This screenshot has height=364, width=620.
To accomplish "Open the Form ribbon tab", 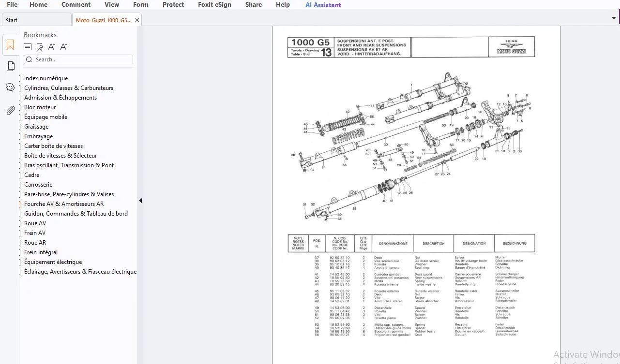I will (x=141, y=5).
